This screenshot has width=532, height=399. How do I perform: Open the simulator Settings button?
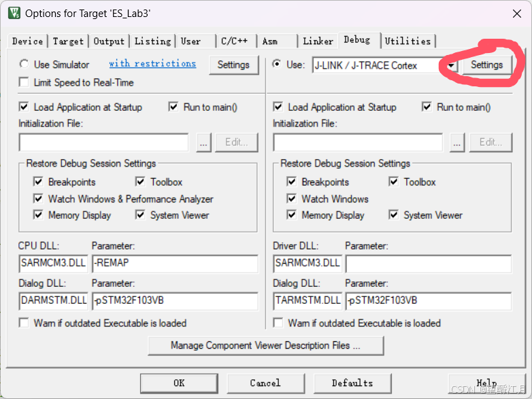[x=233, y=65]
